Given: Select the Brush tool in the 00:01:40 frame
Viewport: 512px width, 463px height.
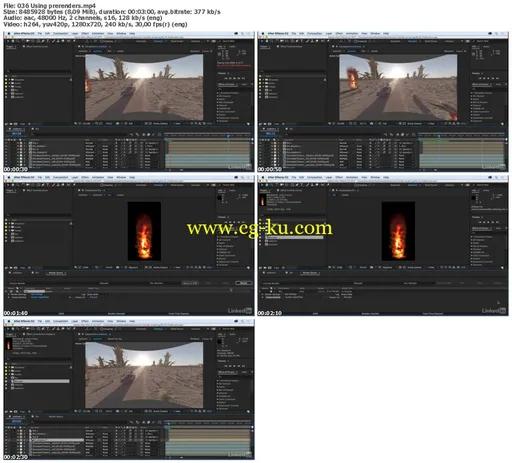Looking at the screenshot, I should (x=53, y=185).
